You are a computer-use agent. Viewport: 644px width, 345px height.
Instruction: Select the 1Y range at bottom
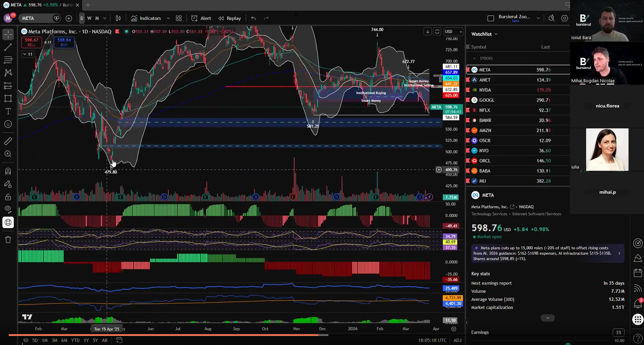point(86,341)
